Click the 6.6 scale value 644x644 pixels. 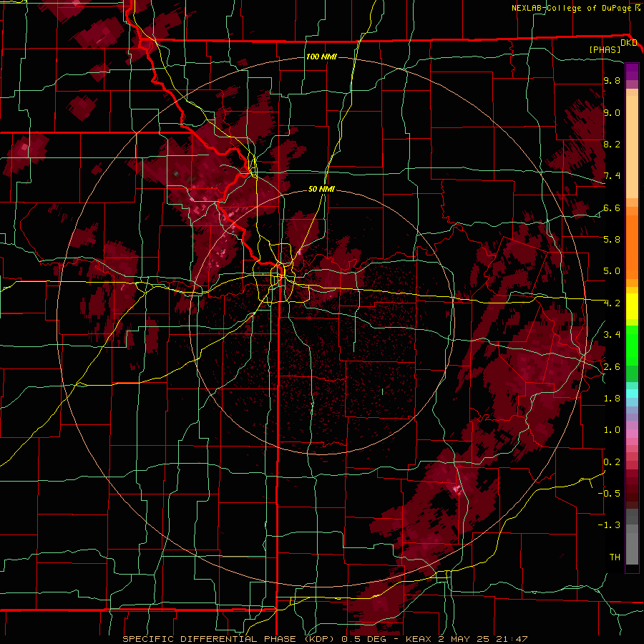tap(612, 208)
